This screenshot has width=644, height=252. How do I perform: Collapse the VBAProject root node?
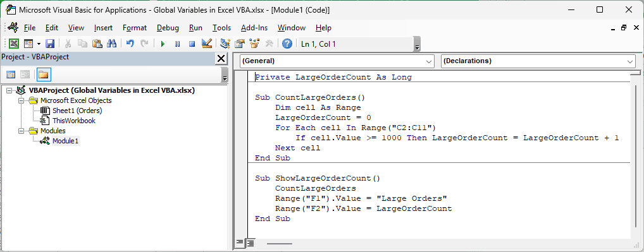9,90
